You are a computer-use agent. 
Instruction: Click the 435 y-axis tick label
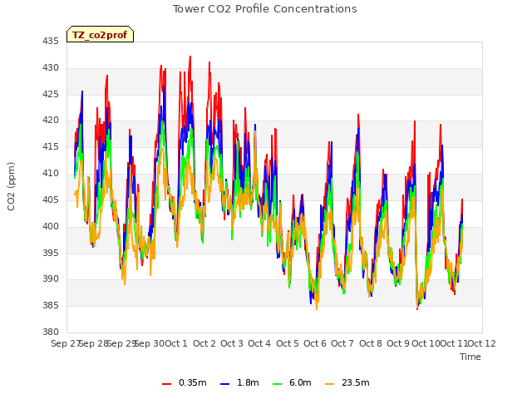tap(51, 42)
